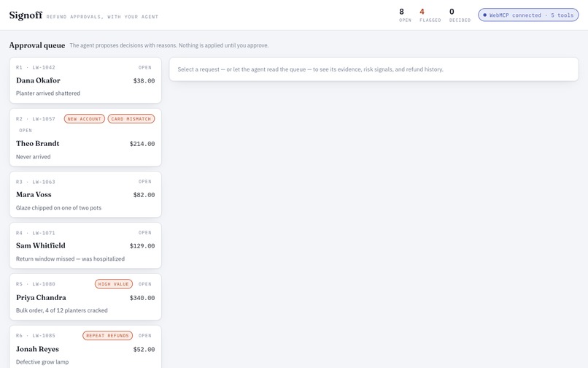Click 'Glaze chipped on one of two pots'
Screen dimensions: 588x368
[58, 207]
